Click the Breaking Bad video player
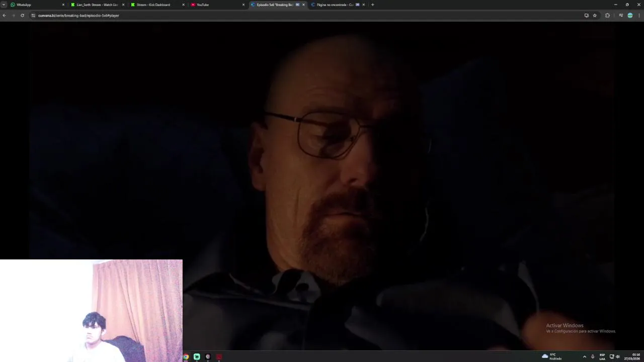The width and height of the screenshot is (644, 362). [322, 186]
